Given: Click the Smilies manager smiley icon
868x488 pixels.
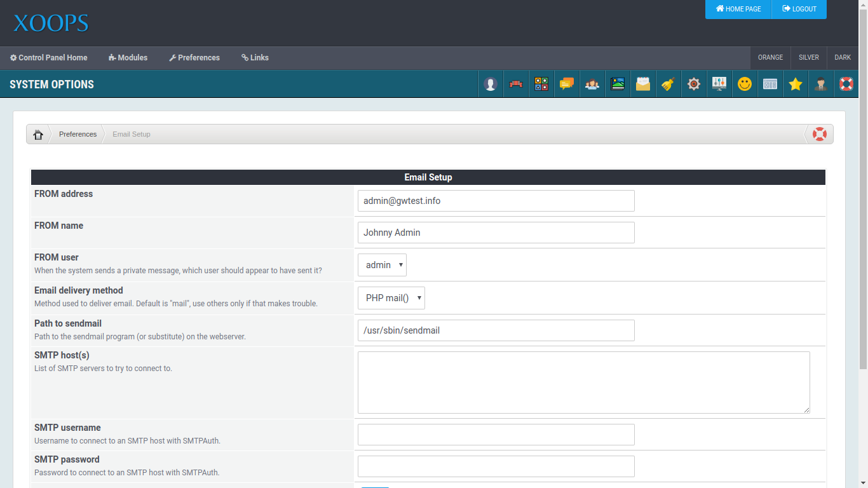Looking at the screenshot, I should (744, 83).
